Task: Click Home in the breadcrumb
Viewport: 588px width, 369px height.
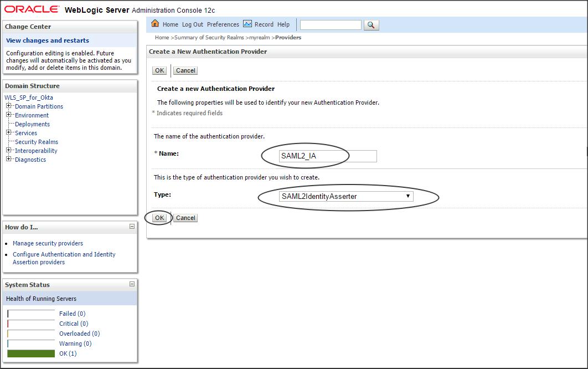Action: [162, 38]
